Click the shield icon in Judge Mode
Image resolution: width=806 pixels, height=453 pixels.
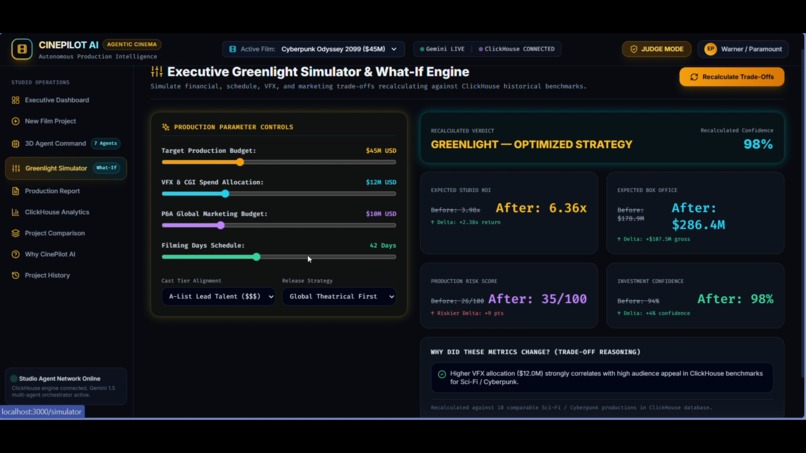[633, 49]
